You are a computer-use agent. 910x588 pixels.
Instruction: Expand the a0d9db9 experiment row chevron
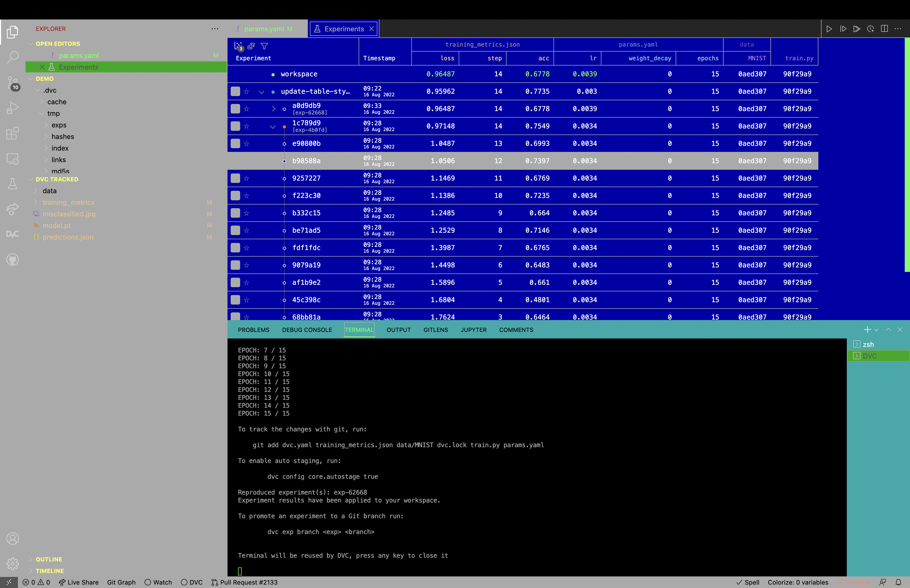[273, 109]
